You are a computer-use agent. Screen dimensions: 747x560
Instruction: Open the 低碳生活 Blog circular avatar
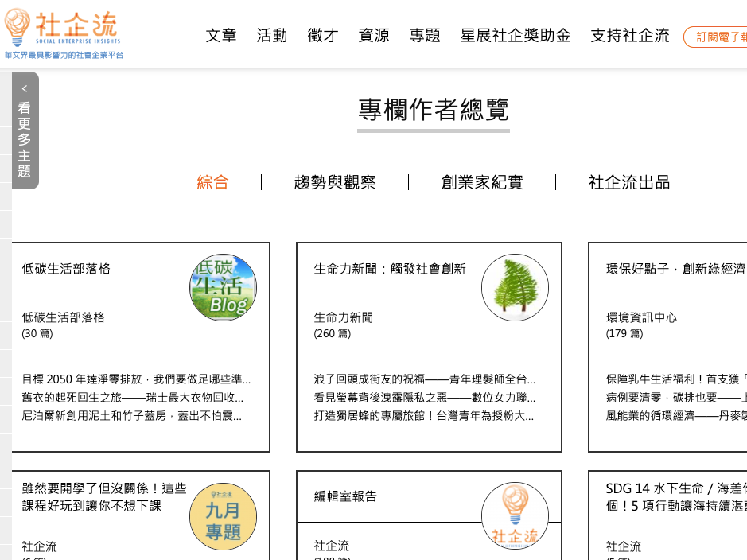coord(224,287)
